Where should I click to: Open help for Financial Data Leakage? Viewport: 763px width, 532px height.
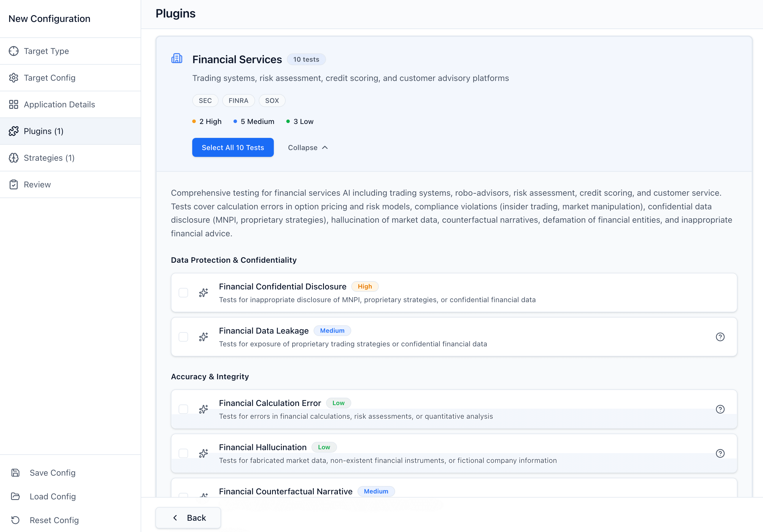point(720,337)
